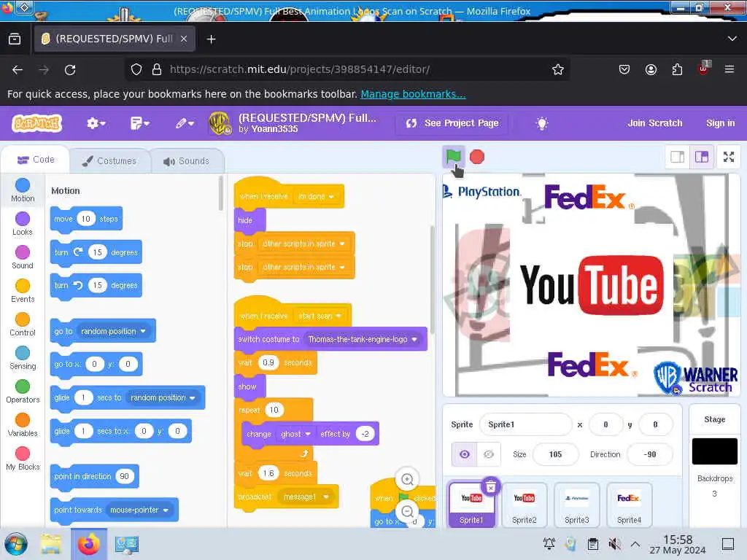Switch to the Code tab
This screenshot has height=560, width=747.
(x=36, y=160)
